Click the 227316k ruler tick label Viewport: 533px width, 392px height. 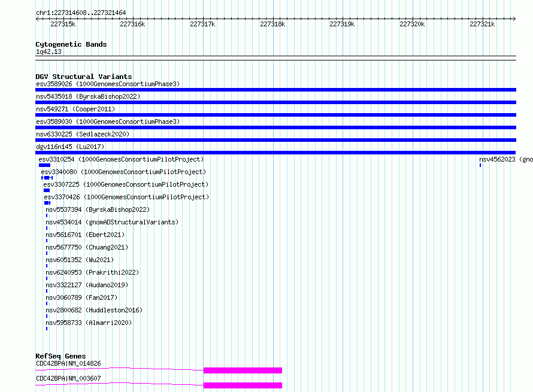[132, 24]
